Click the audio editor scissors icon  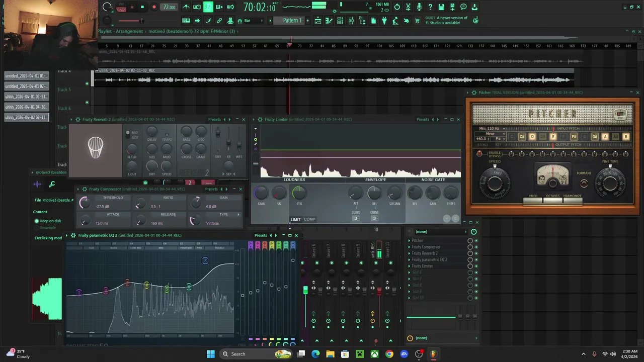coord(408,7)
